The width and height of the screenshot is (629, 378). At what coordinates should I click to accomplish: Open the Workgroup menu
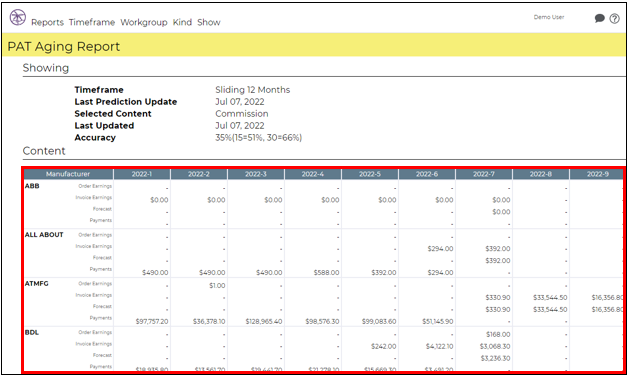[144, 22]
